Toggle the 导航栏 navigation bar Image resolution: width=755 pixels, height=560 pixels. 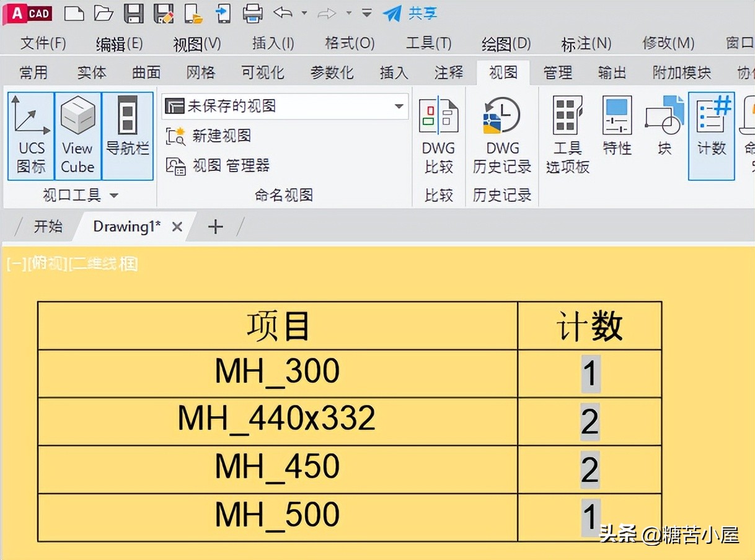coord(126,135)
